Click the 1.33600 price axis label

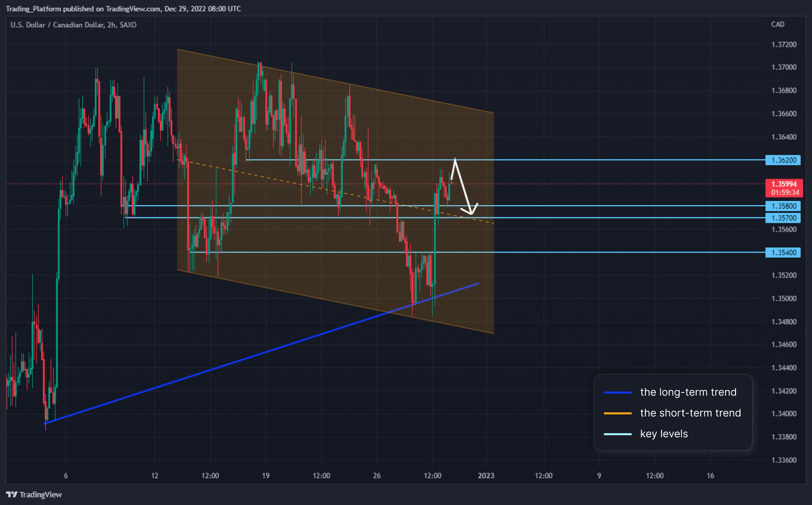tap(784, 460)
